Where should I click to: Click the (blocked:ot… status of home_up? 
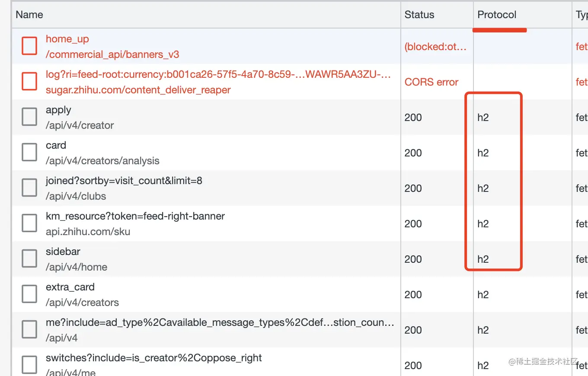point(435,47)
